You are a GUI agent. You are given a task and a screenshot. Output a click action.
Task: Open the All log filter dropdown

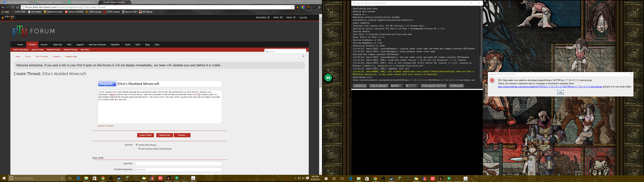(x=412, y=86)
